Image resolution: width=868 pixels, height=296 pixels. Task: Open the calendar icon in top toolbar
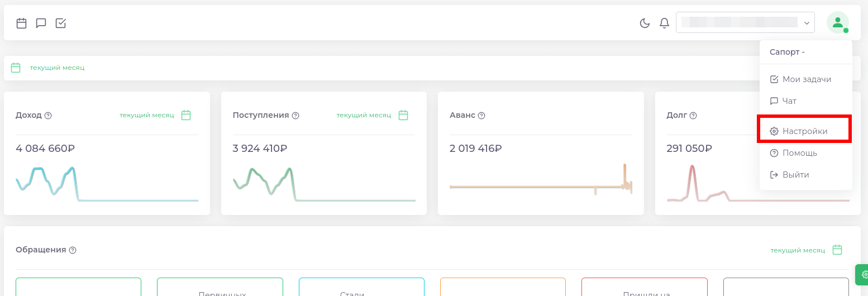pos(22,23)
